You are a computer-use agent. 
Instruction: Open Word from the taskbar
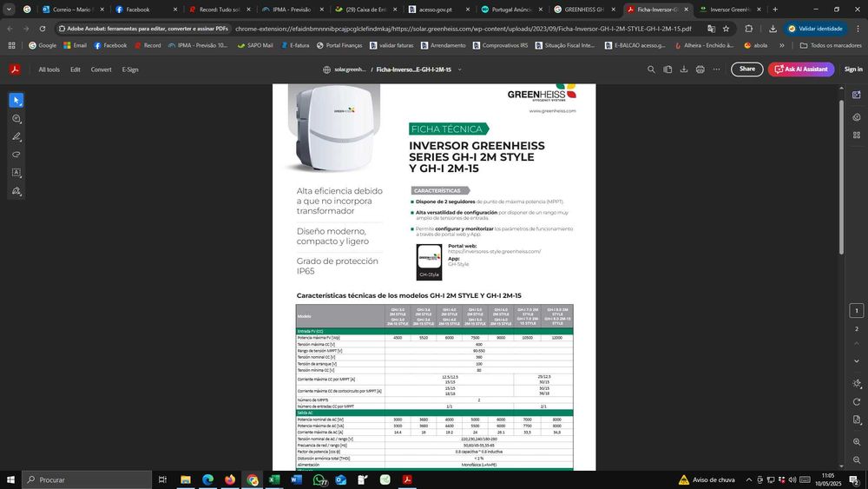point(296,479)
